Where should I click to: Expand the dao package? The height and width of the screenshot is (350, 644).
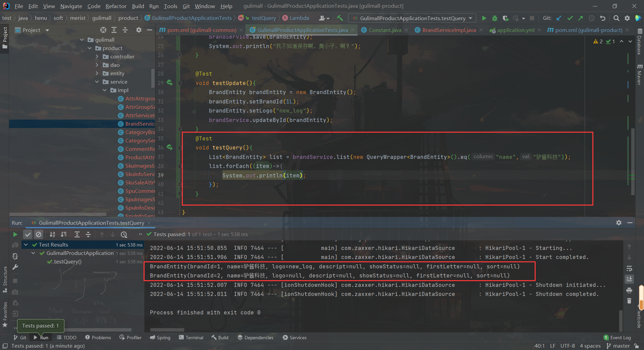pos(97,65)
